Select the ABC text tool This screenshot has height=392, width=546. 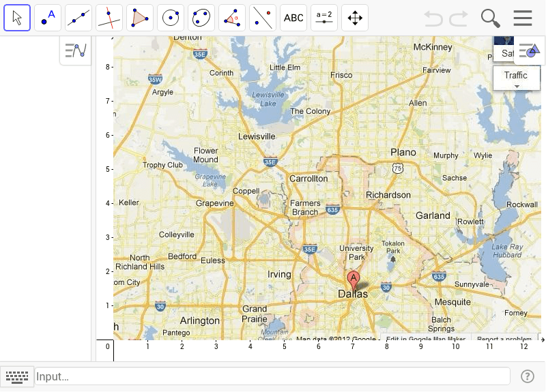point(293,18)
